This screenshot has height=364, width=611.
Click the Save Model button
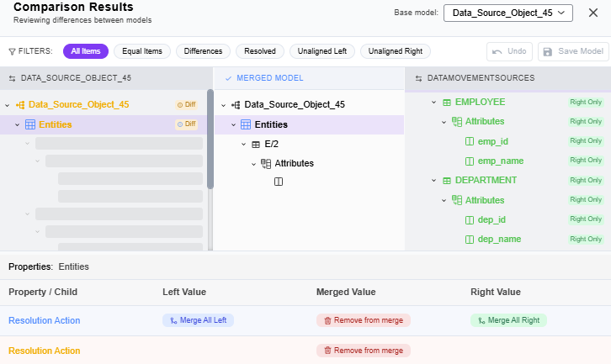(x=573, y=51)
